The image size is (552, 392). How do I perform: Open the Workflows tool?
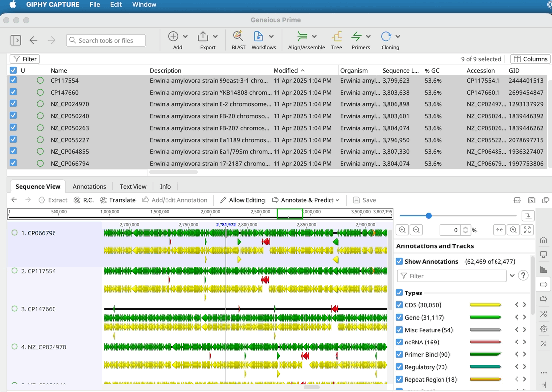click(x=258, y=37)
